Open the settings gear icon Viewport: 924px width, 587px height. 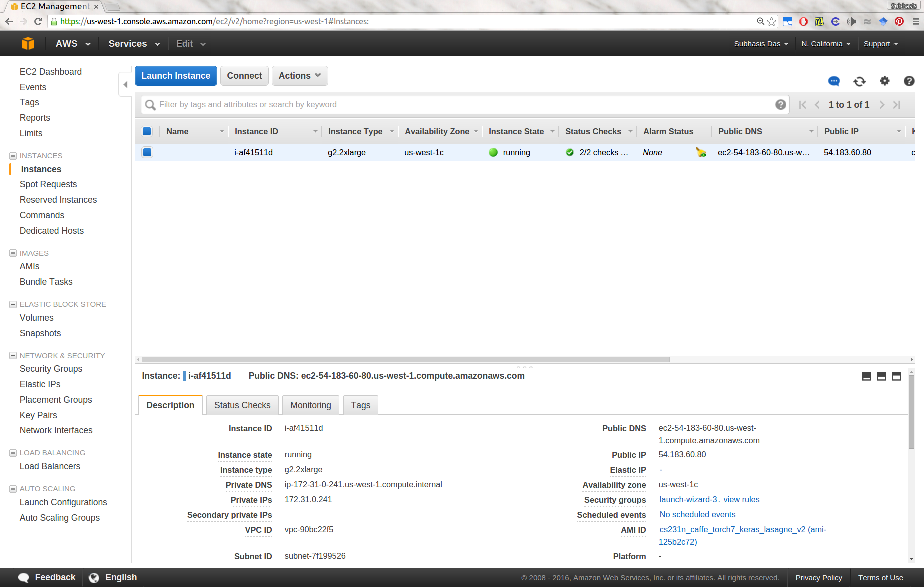(x=884, y=81)
